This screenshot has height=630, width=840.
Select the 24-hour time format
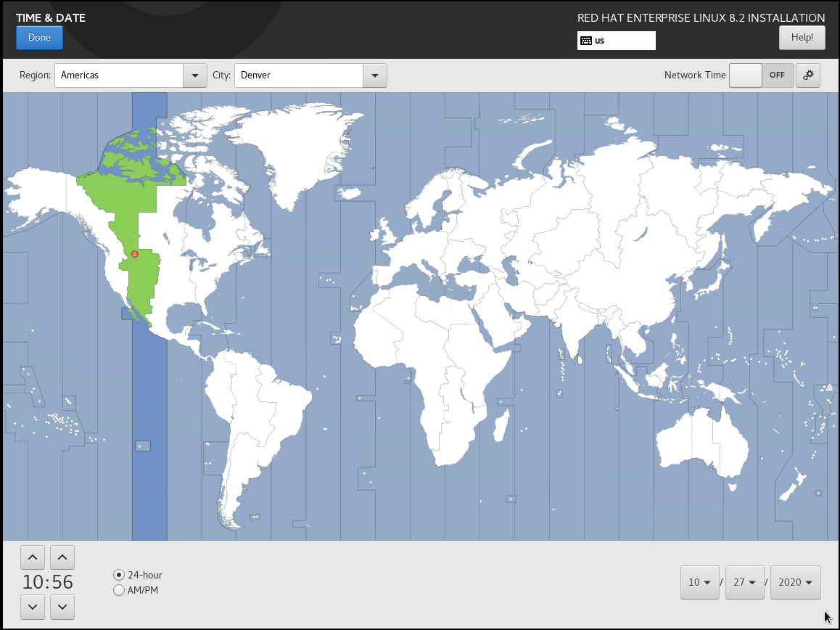point(119,575)
